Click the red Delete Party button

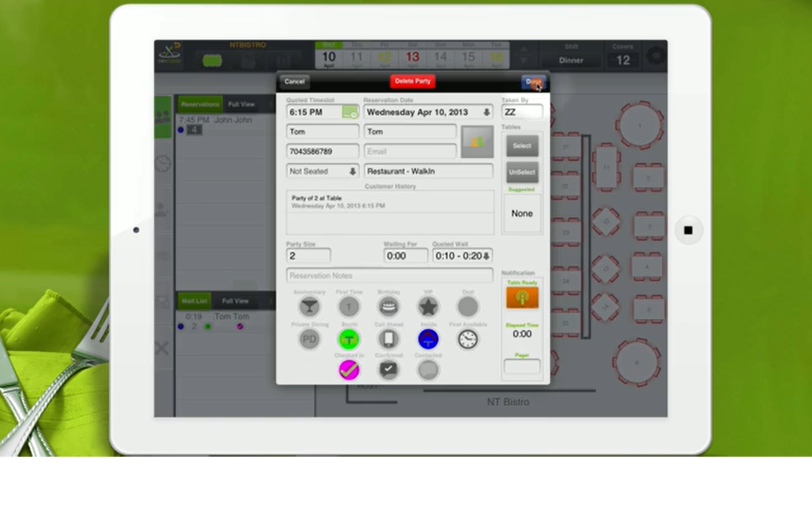pos(412,81)
